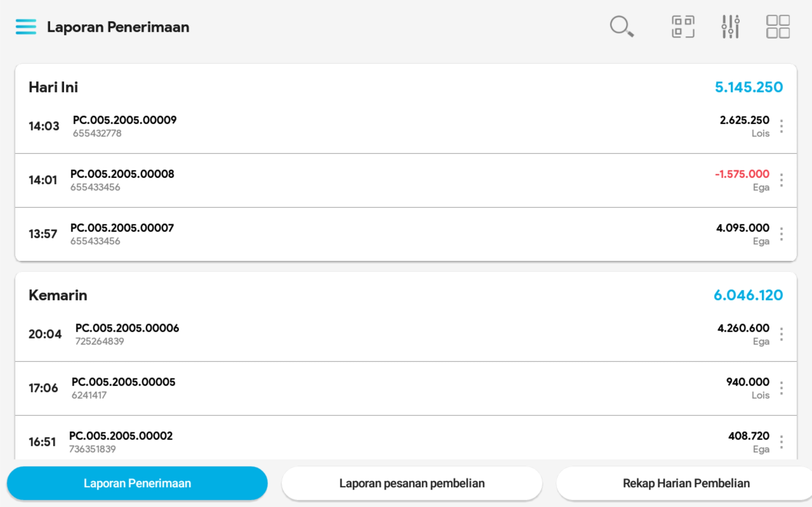The width and height of the screenshot is (812, 507).
Task: Open yesterday's transaction PC.005.2005.00006
Action: [x=127, y=328]
